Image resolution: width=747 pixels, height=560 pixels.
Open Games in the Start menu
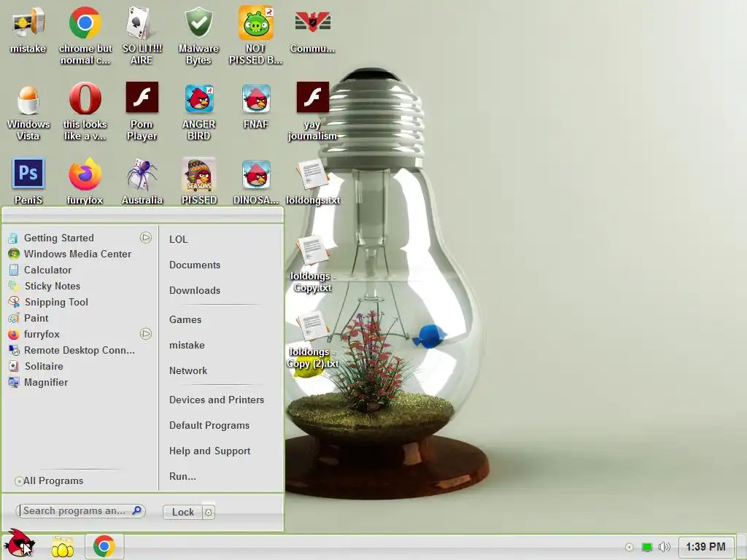(x=185, y=320)
